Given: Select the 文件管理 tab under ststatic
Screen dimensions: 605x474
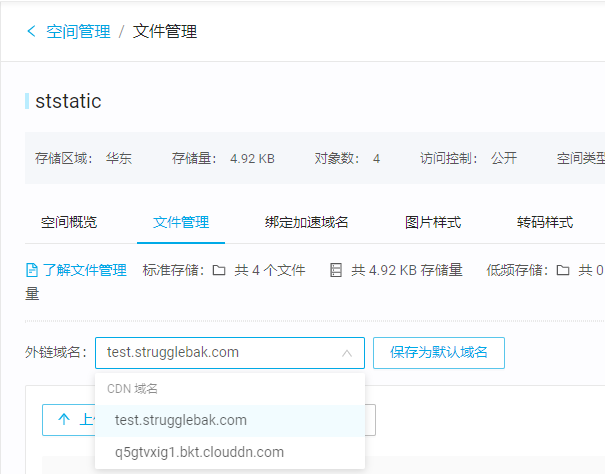Looking at the screenshot, I should (x=181, y=222).
